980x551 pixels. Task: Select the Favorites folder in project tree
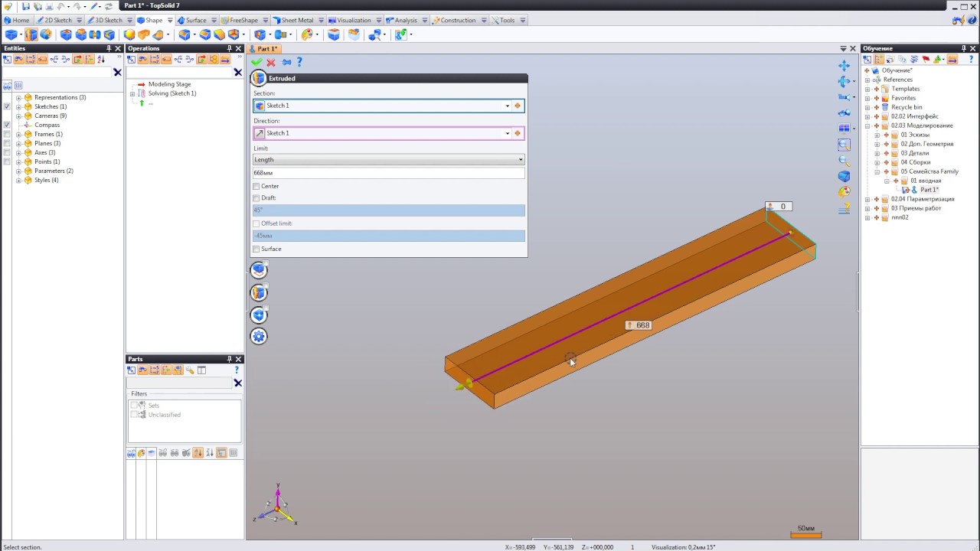(903, 98)
